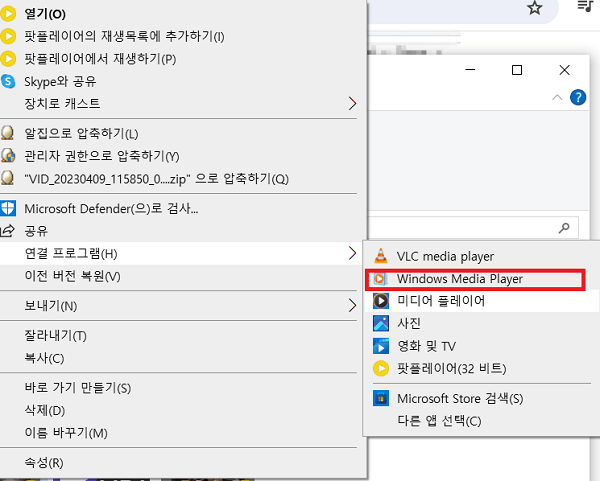Click the 열기(O) menu entry
This screenshot has height=481, width=600.
(x=45, y=14)
